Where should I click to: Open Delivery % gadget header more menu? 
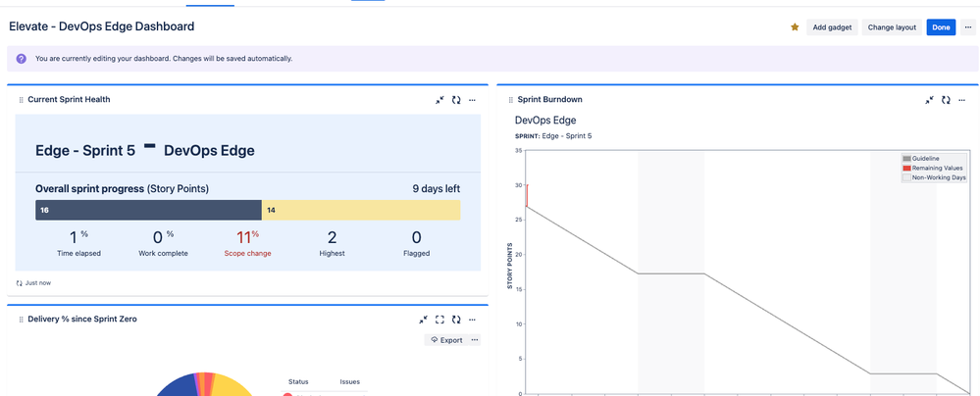coord(473,320)
